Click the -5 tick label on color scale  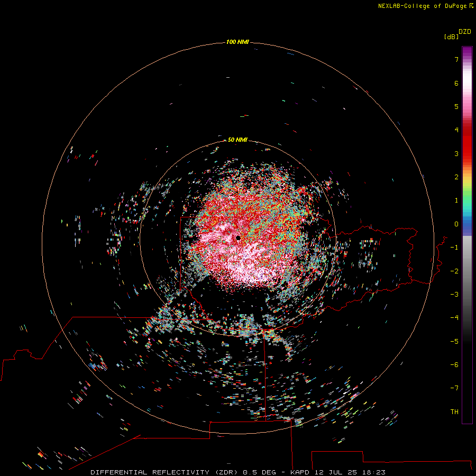pyautogui.click(x=454, y=342)
